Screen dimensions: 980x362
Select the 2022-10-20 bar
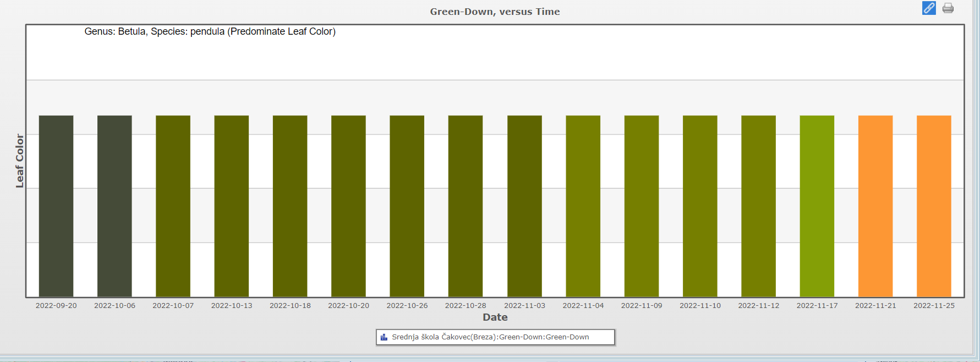click(x=348, y=206)
